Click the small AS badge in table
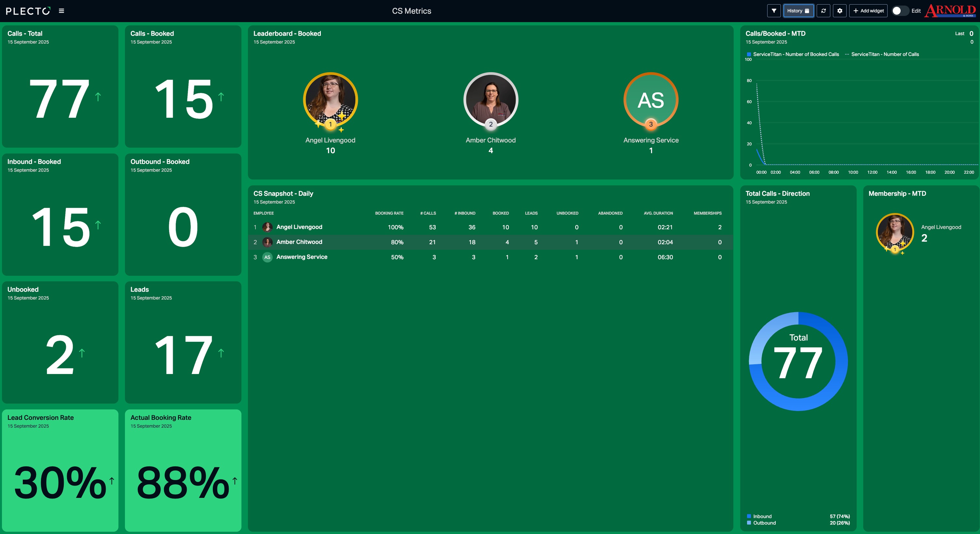The width and height of the screenshot is (980, 534). tap(267, 257)
